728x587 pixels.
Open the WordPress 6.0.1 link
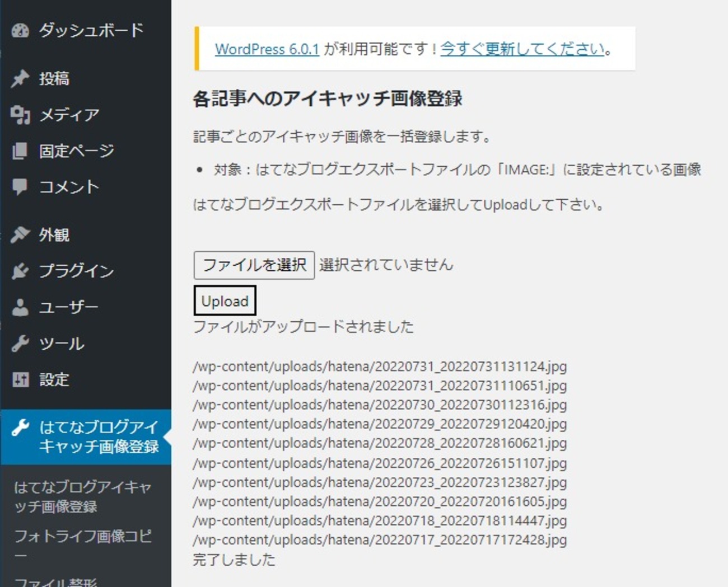(267, 49)
